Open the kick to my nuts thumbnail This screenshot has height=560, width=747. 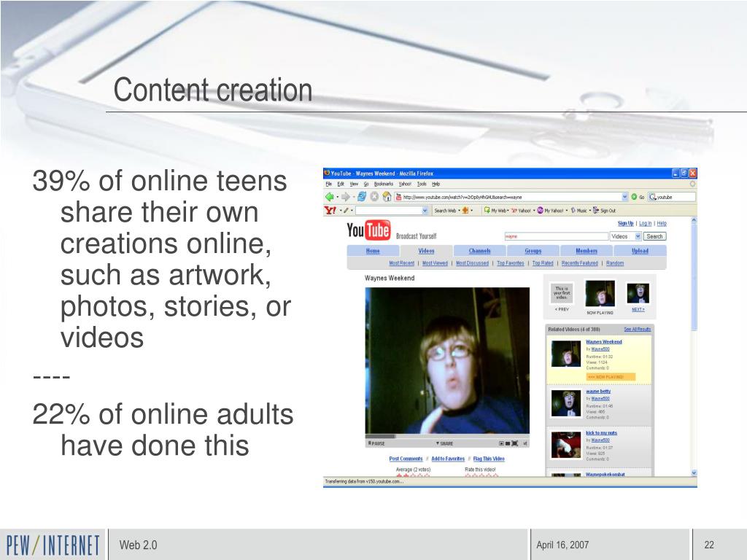click(x=565, y=445)
